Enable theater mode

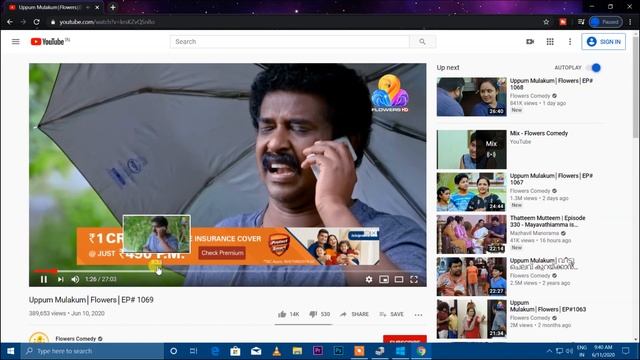(x=399, y=279)
